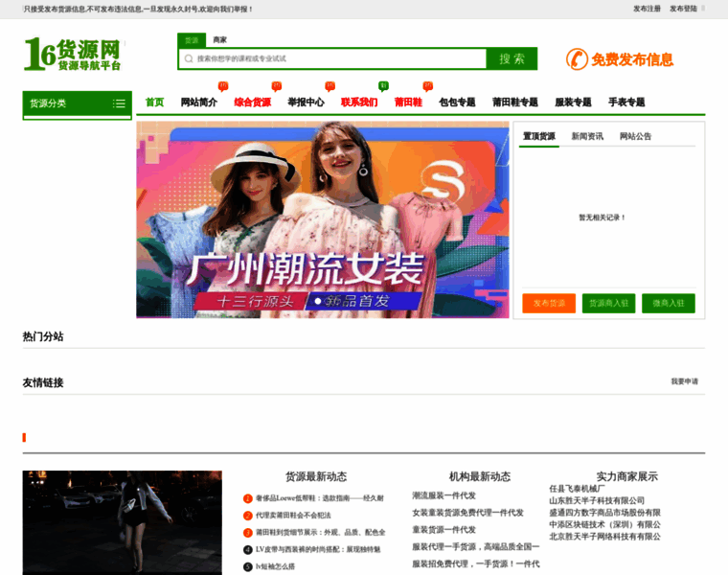This screenshot has width=728, height=575.
Task: Click the orange phone icon beside 免费发布信息
Action: tap(577, 59)
